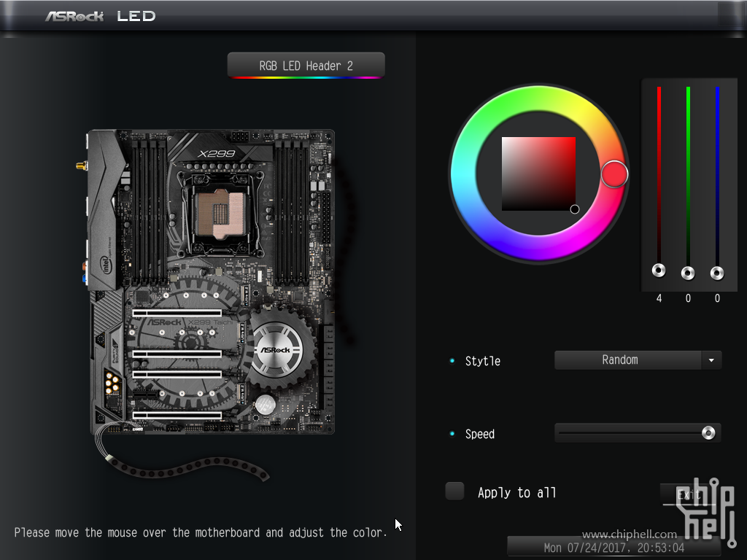
Task: Click the LED title text
Action: (136, 16)
